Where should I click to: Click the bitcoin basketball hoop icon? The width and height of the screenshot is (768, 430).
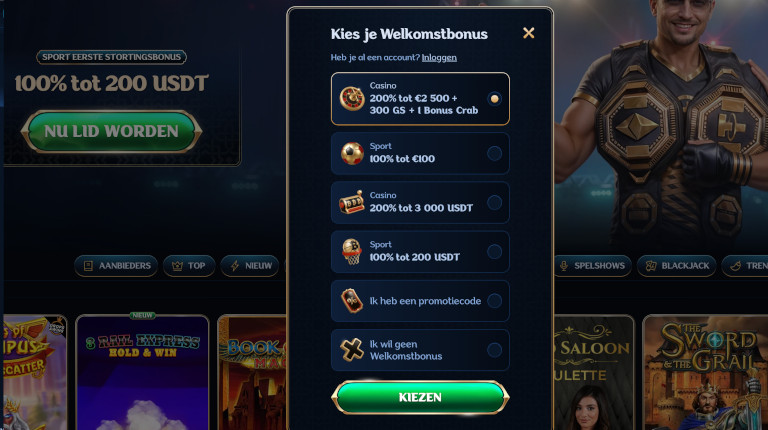point(352,252)
